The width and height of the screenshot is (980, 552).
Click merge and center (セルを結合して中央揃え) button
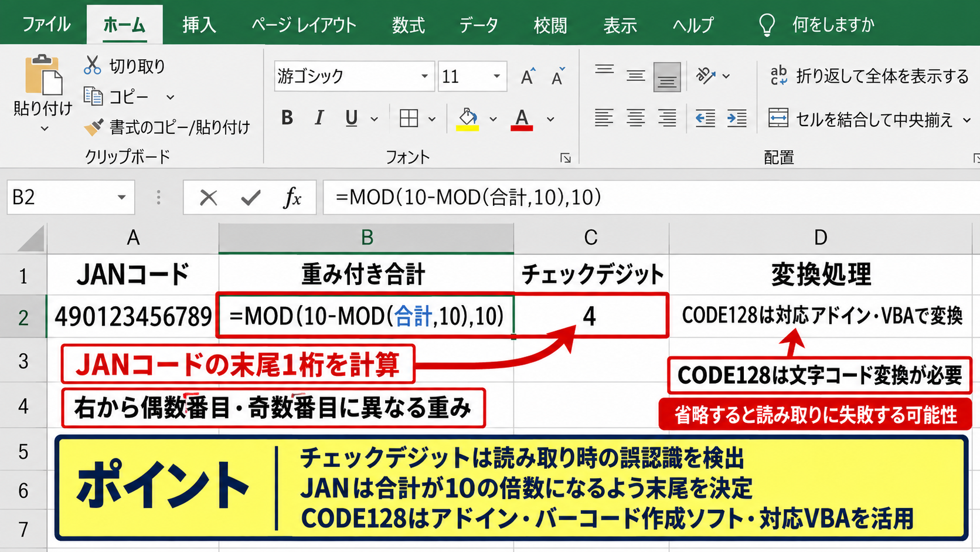(x=862, y=119)
